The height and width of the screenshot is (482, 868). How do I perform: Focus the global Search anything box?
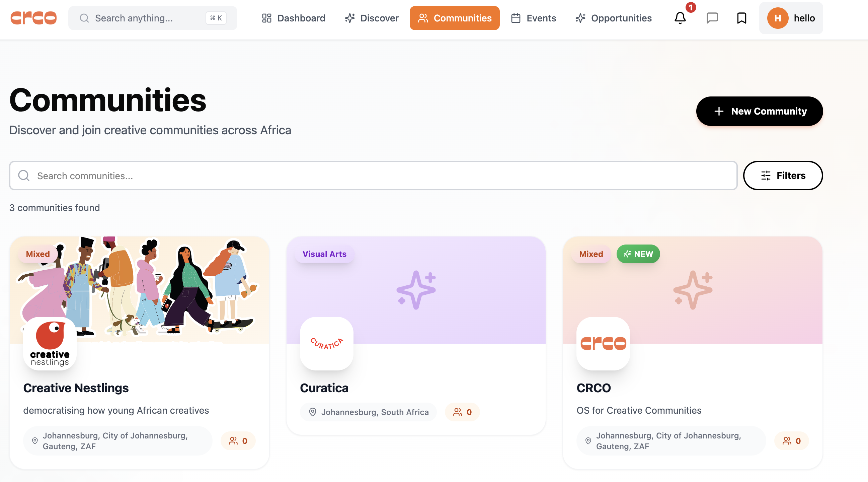point(153,18)
